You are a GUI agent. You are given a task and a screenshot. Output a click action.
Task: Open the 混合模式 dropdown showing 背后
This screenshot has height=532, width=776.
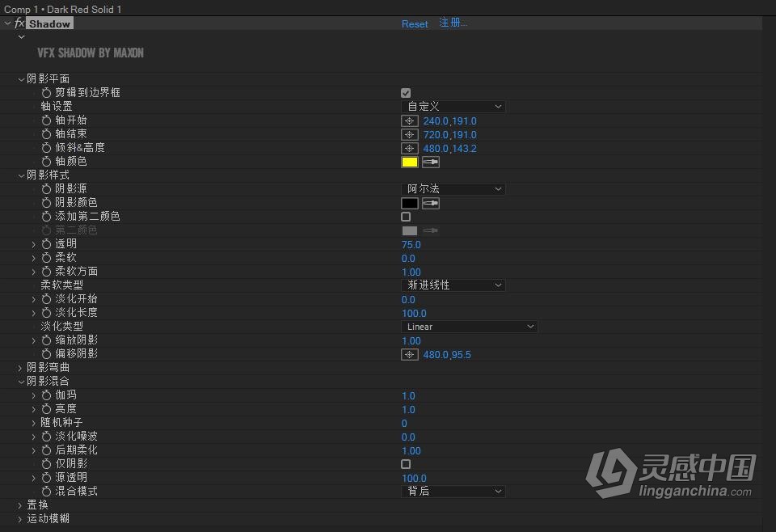(453, 492)
